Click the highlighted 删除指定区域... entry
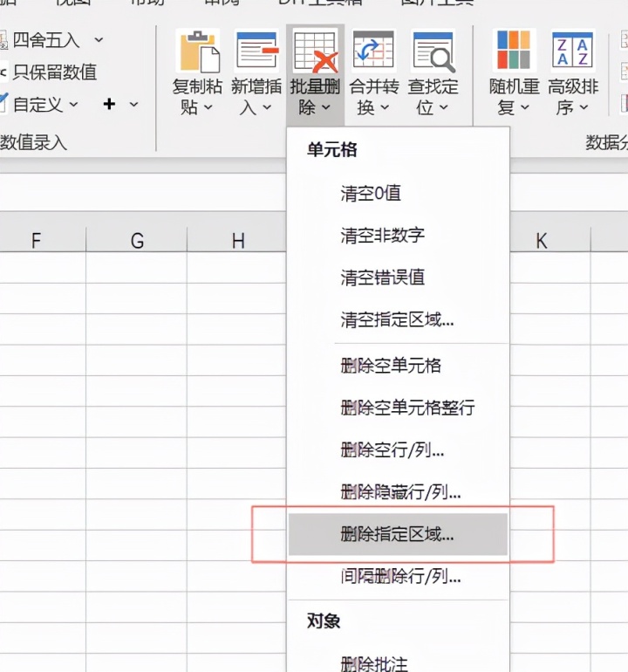Image resolution: width=628 pixels, height=672 pixels. coord(398,534)
